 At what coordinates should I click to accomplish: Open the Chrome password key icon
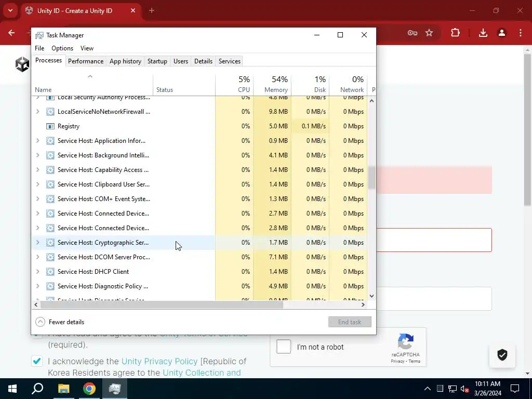[x=412, y=33]
